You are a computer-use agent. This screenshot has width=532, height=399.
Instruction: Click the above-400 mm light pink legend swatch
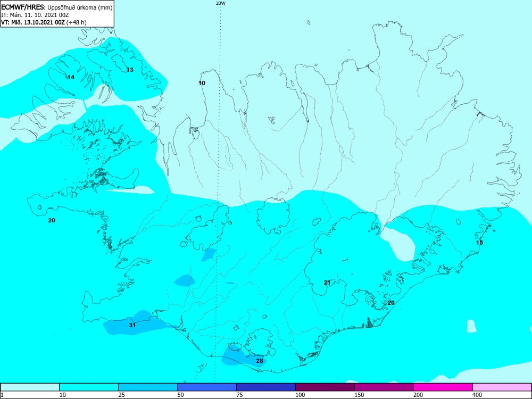click(502, 387)
